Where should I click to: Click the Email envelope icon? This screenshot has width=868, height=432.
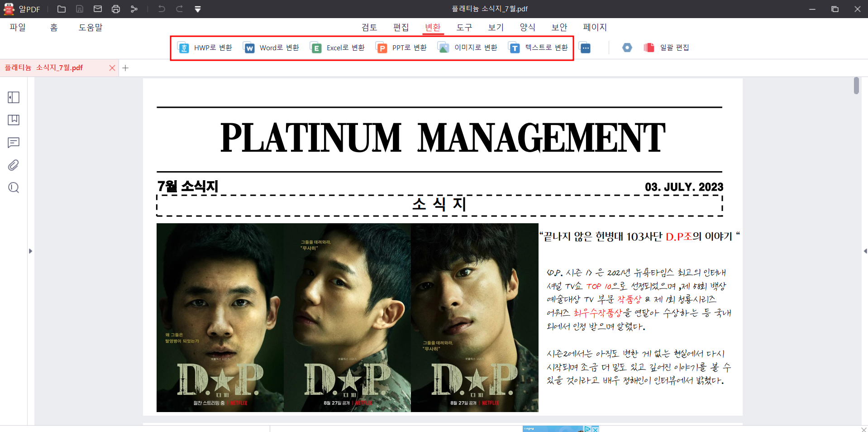[98, 9]
